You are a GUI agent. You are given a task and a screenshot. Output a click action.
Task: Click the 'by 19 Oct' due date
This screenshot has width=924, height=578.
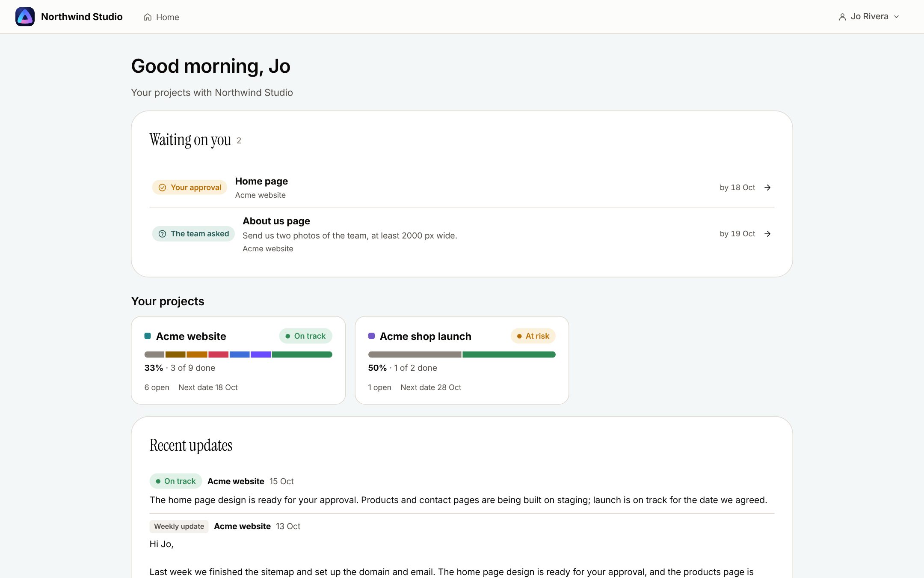737,234
